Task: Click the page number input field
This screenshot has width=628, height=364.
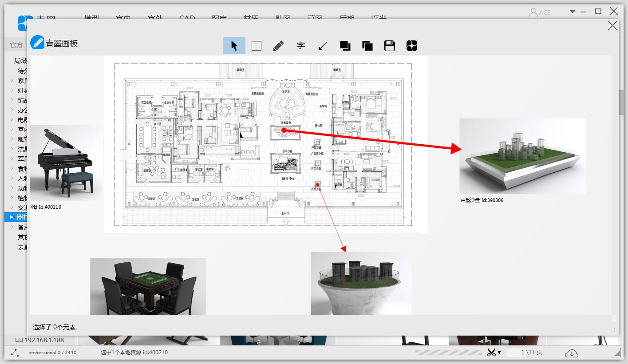Action: [517, 352]
